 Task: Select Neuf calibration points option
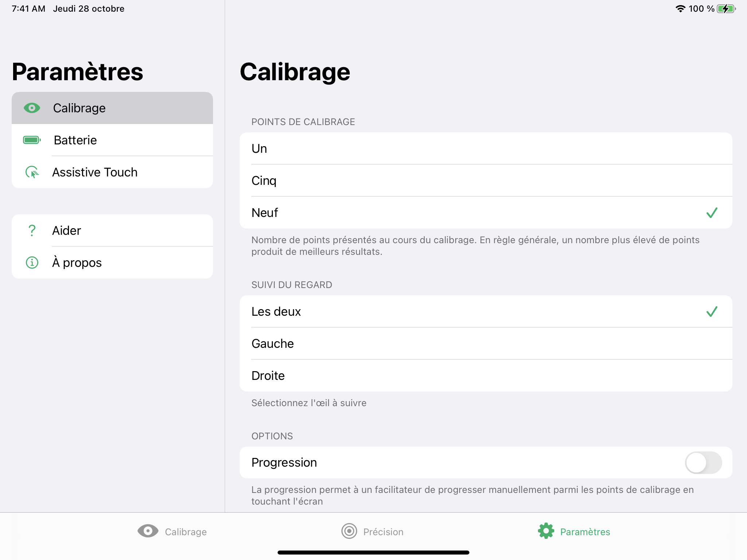[x=485, y=213]
